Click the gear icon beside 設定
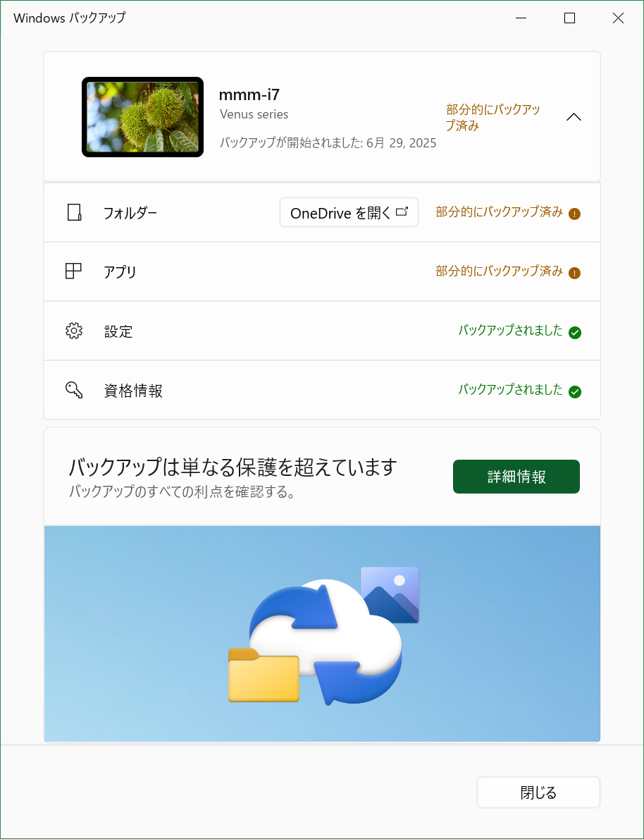The width and height of the screenshot is (644, 839). (x=74, y=331)
